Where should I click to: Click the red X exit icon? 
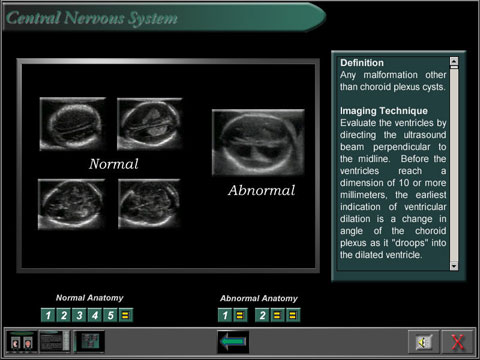[x=457, y=342]
